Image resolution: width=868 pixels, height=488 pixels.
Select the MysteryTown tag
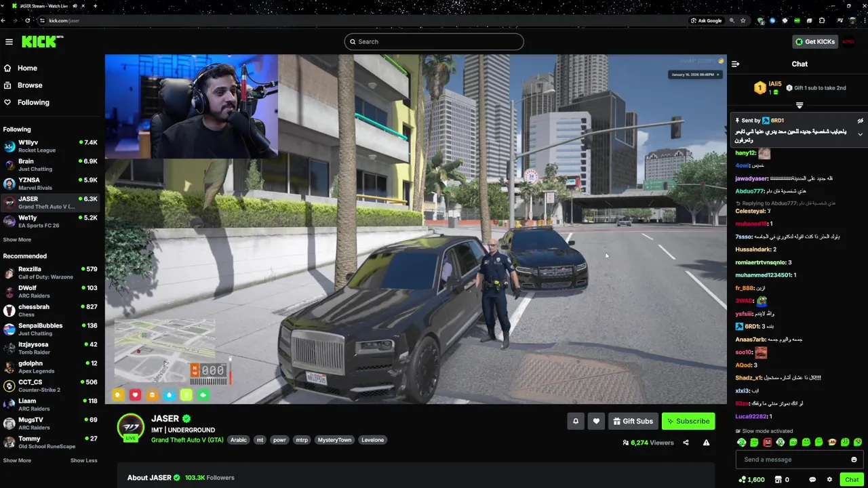click(334, 440)
